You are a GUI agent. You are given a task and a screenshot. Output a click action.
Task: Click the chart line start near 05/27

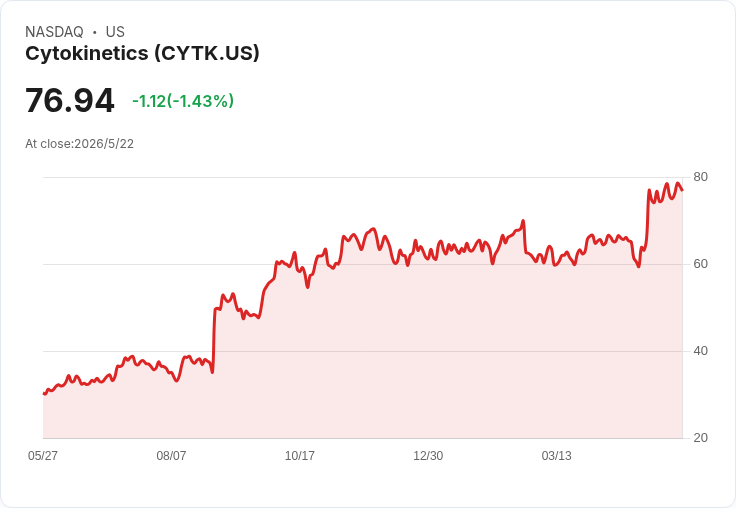tap(44, 393)
